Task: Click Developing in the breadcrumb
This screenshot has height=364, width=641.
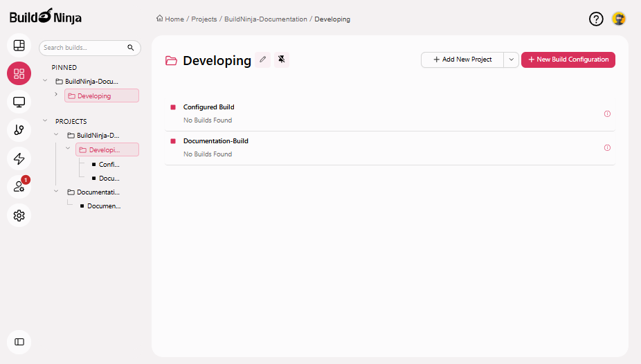Action: [332, 19]
